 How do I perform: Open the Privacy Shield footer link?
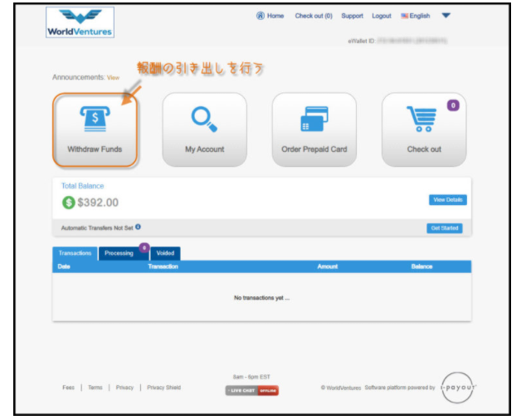[163, 388]
